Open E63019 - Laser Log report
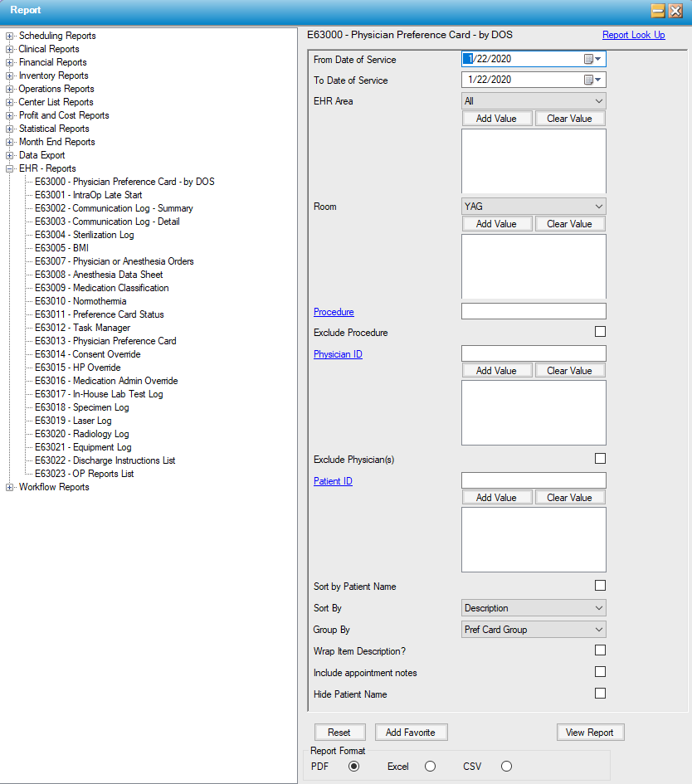 click(72, 421)
